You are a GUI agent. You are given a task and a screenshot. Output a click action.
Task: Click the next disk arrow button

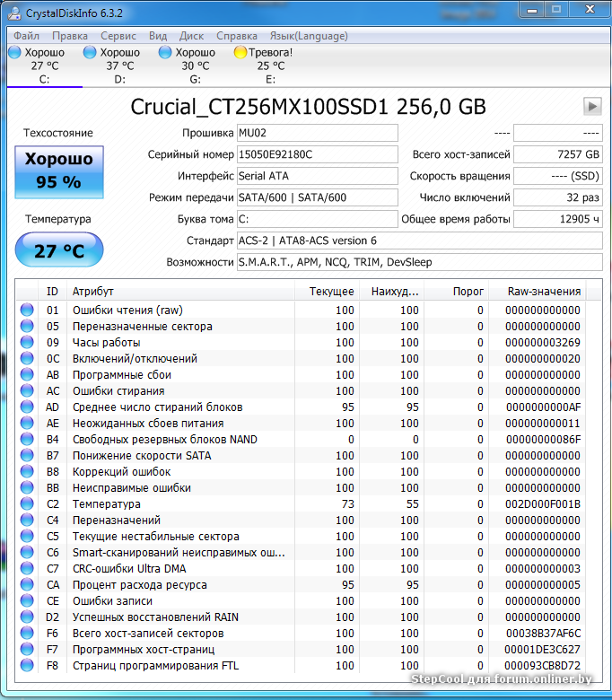pyautogui.click(x=592, y=106)
